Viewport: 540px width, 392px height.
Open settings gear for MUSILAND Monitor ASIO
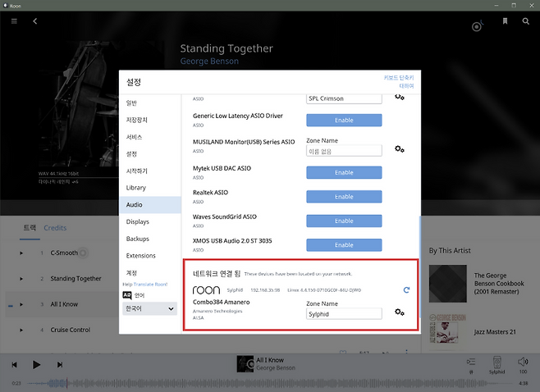[x=400, y=149]
